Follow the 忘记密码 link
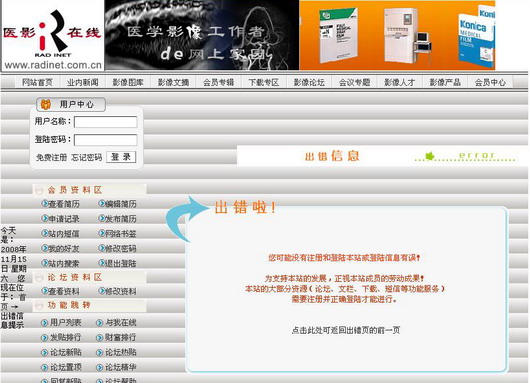 point(87,157)
